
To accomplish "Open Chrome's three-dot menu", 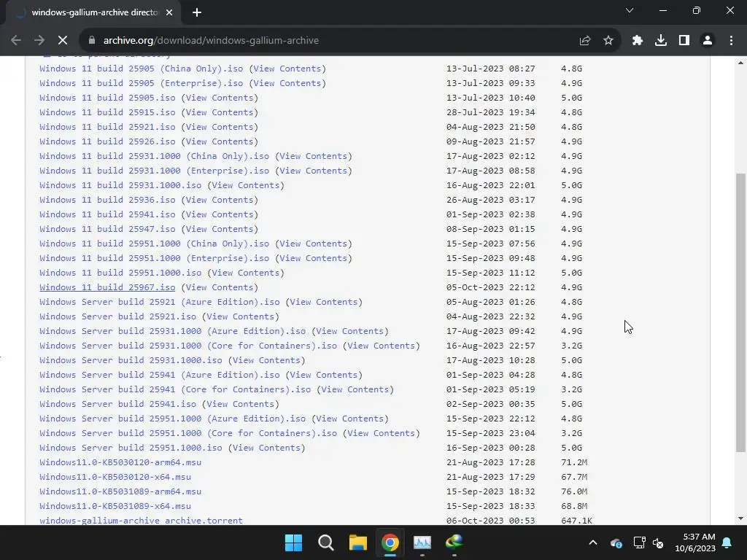I will tap(731, 41).
